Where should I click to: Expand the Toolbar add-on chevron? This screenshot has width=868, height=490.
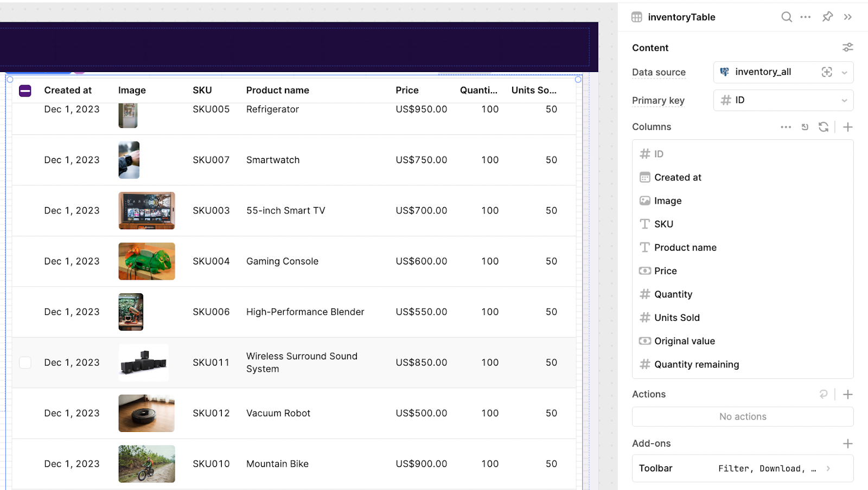828,469
